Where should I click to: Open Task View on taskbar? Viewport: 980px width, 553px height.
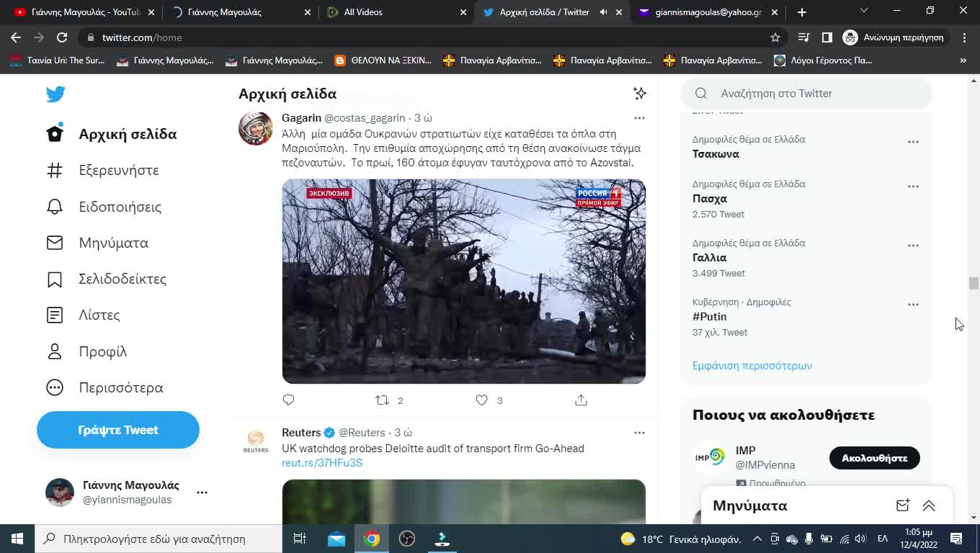click(300, 539)
